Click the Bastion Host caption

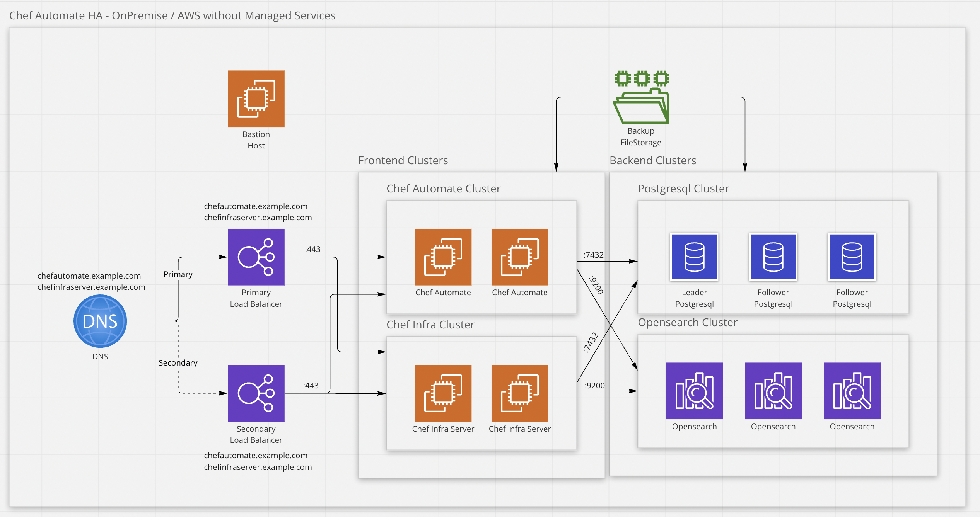click(256, 140)
